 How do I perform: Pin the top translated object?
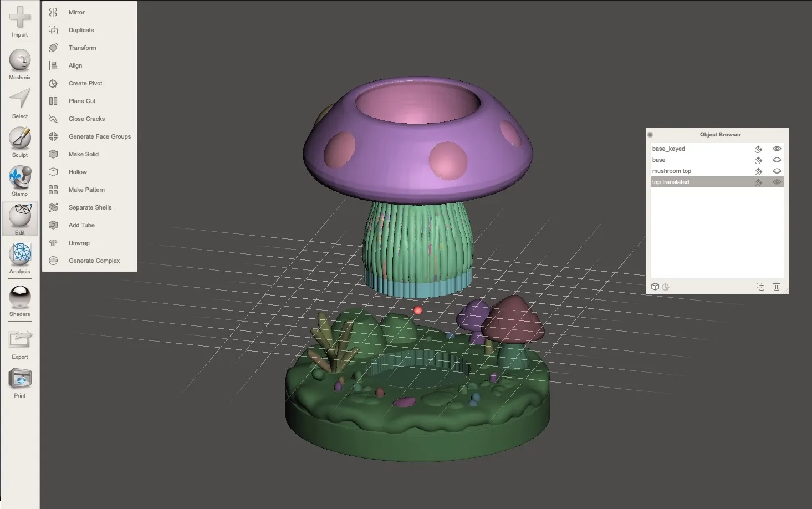point(758,182)
